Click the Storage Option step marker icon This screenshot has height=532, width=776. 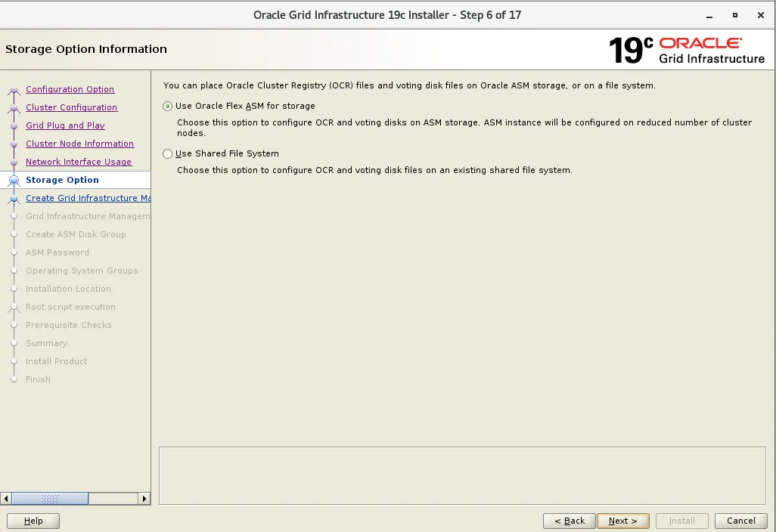(x=14, y=180)
